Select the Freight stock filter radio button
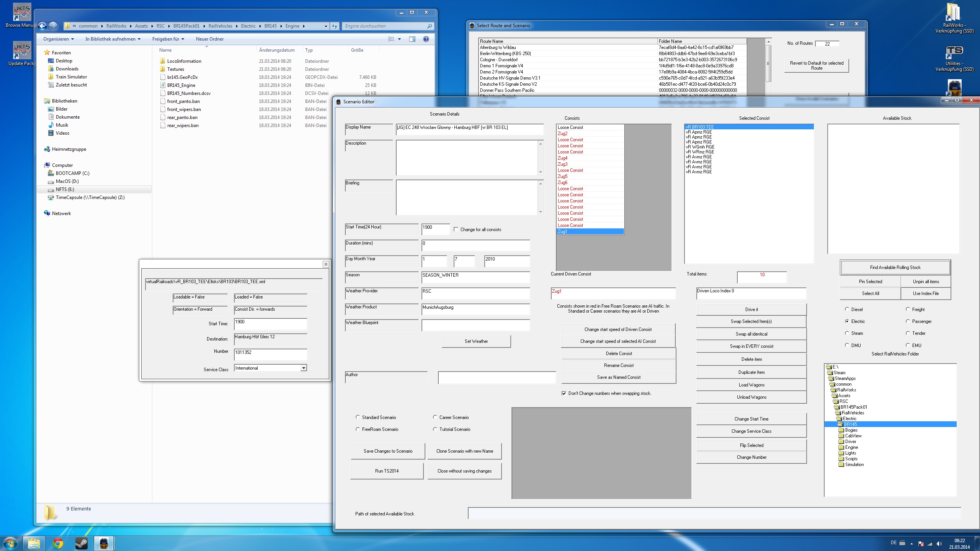This screenshot has height=551, width=980. [x=908, y=309]
